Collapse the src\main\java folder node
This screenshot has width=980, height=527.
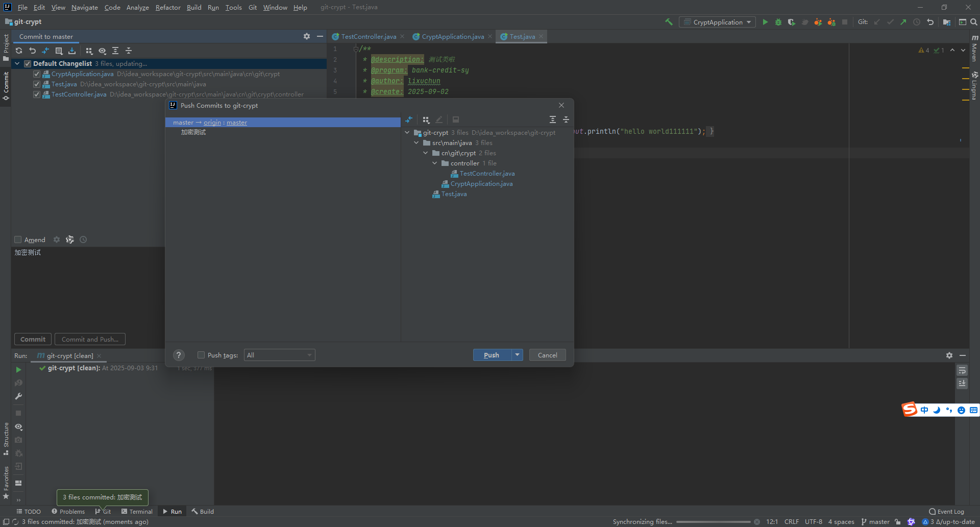pos(416,143)
